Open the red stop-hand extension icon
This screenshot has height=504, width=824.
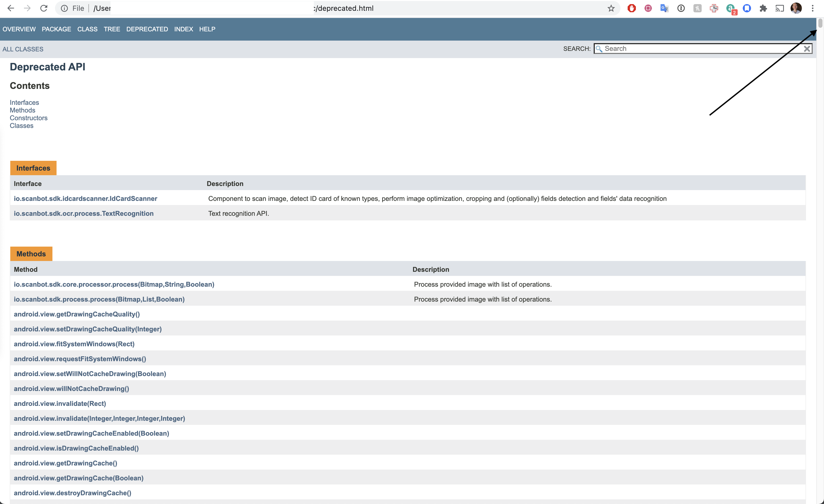(631, 8)
